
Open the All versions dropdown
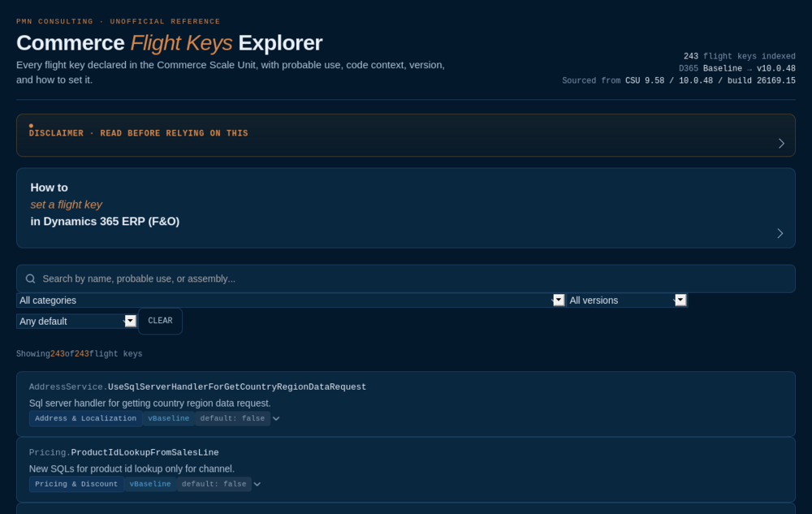[627, 300]
